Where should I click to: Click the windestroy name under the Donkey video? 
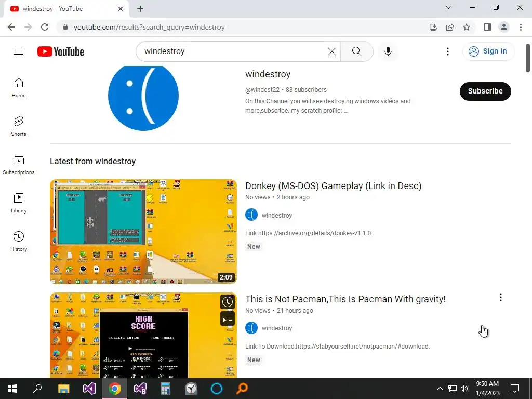[277, 216]
